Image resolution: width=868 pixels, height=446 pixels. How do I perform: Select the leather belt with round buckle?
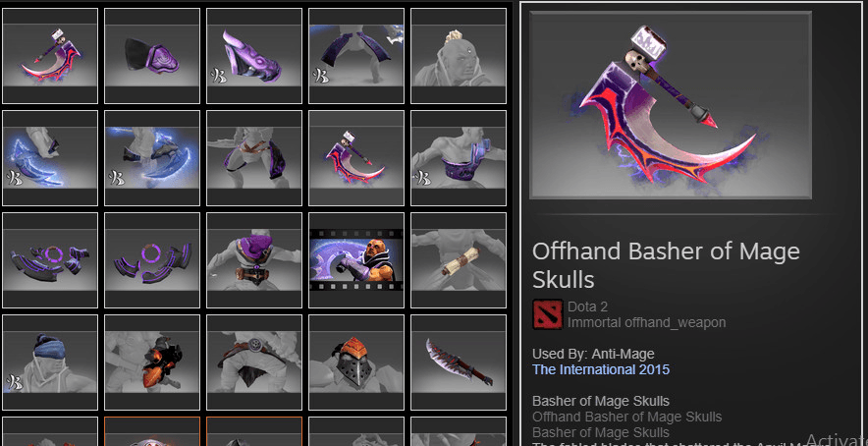coord(254,362)
